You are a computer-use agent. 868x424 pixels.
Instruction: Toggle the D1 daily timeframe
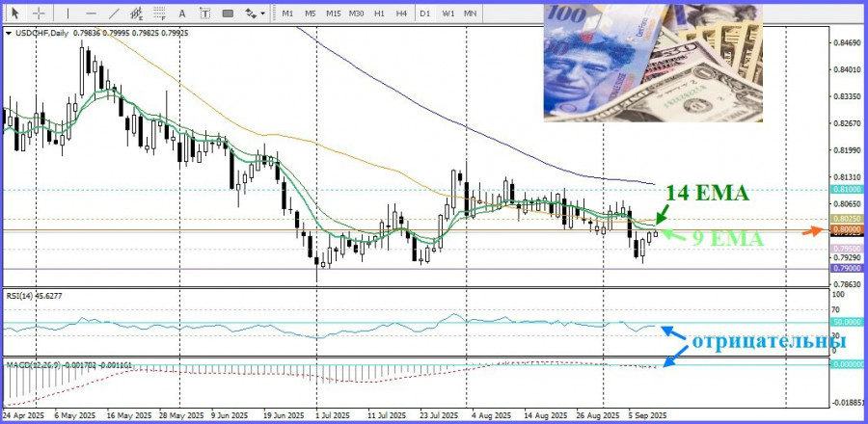pyautogui.click(x=425, y=13)
